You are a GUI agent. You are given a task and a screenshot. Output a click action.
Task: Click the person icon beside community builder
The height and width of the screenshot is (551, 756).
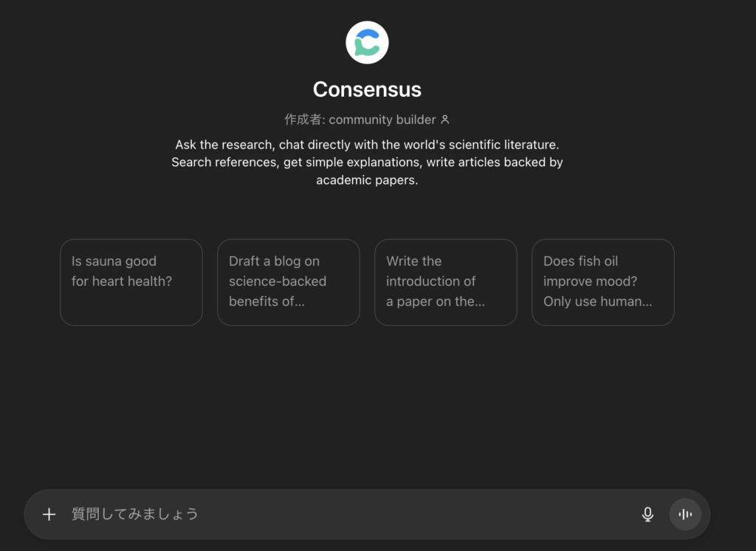(x=444, y=120)
